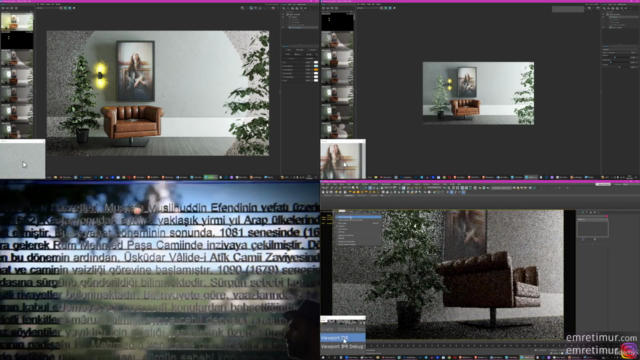
Task: Click highlighted blue icon in top-left toolbar
Action: pos(251,8)
